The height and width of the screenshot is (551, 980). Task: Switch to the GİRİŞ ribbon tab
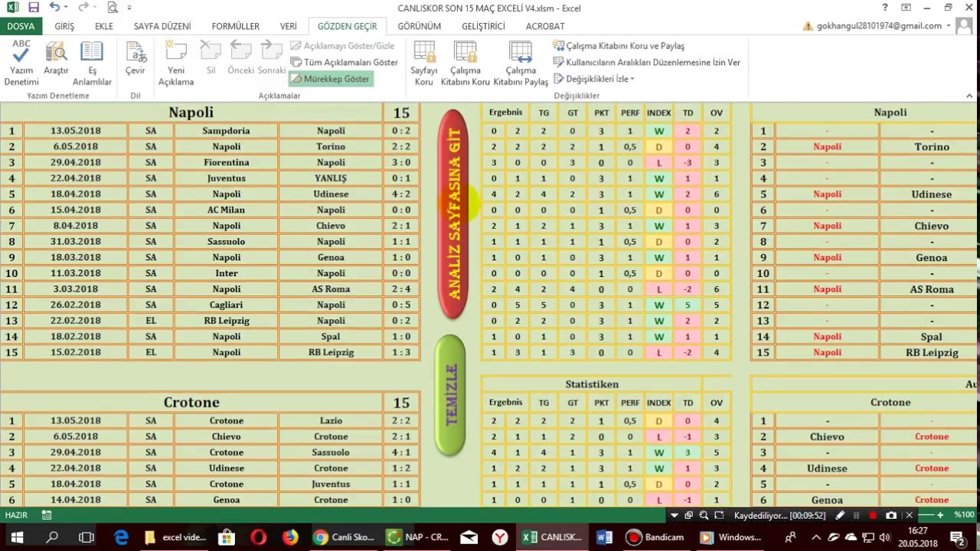[x=64, y=26]
